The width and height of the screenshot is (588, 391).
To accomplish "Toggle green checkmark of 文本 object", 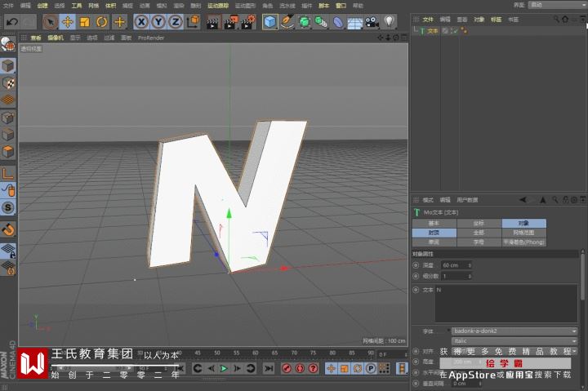I will [455, 31].
